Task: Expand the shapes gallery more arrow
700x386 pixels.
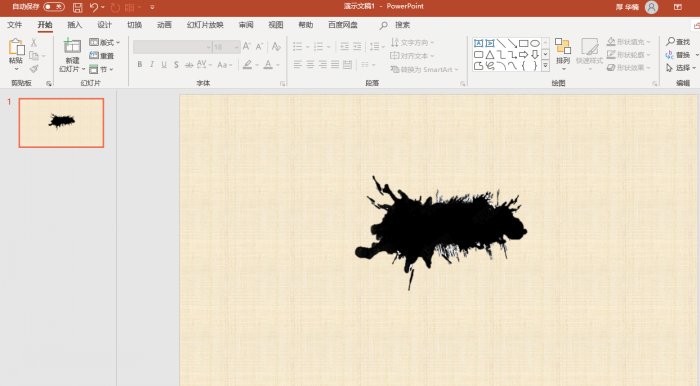Action: point(545,66)
